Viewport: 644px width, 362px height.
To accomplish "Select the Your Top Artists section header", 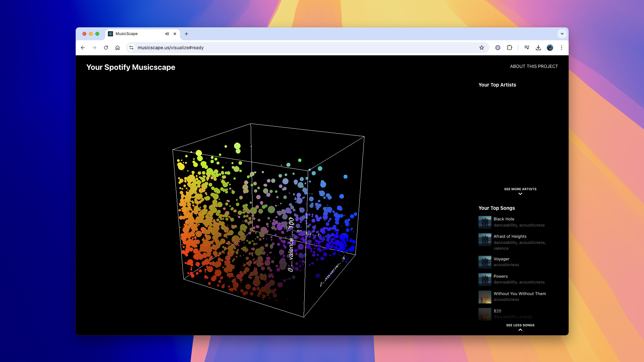I will (497, 85).
